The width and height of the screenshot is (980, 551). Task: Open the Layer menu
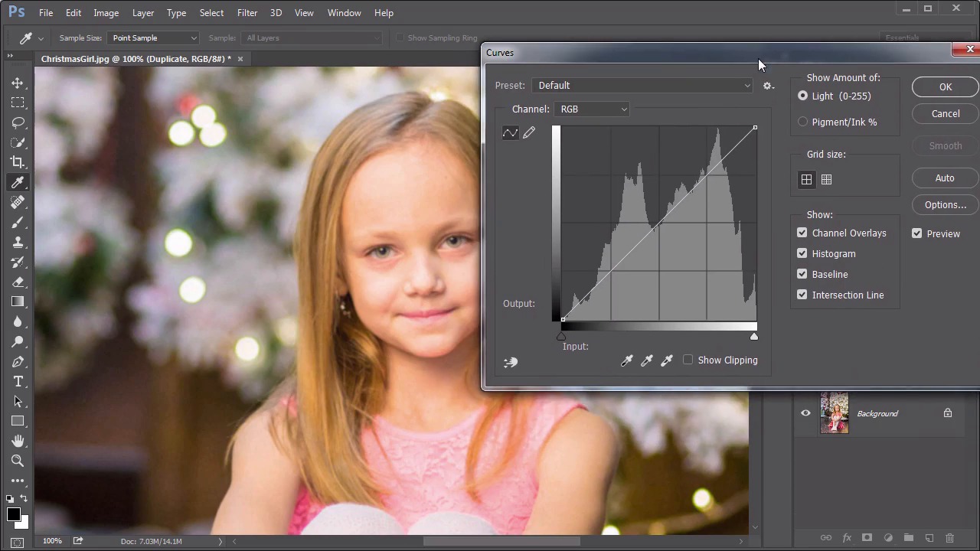pyautogui.click(x=143, y=13)
